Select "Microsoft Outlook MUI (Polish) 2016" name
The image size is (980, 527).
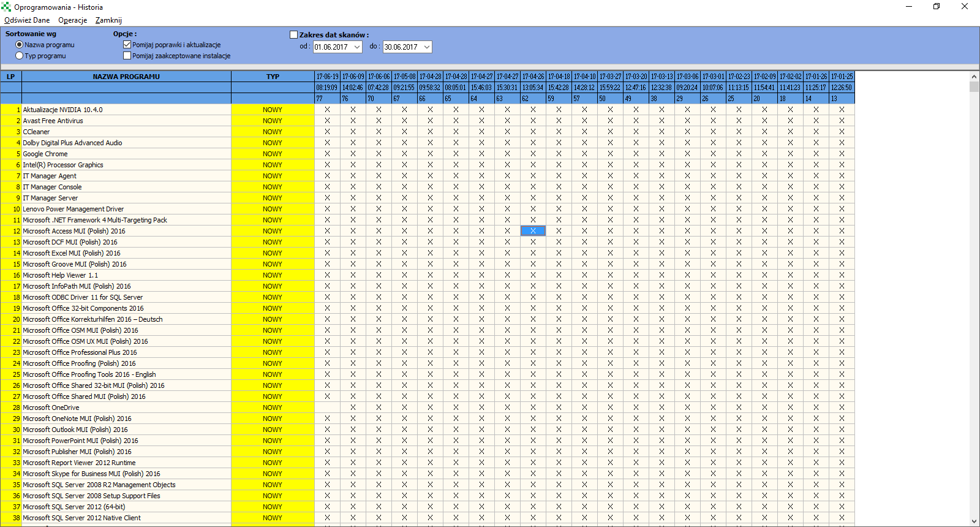click(75, 430)
